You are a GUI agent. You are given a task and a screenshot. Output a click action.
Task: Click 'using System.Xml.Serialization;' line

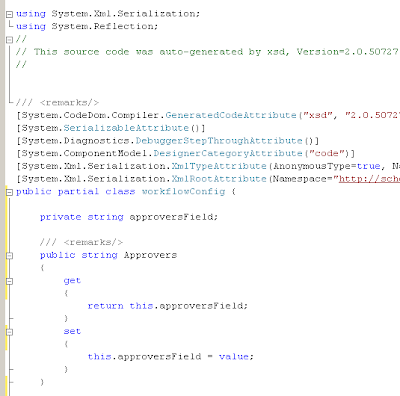[108, 14]
